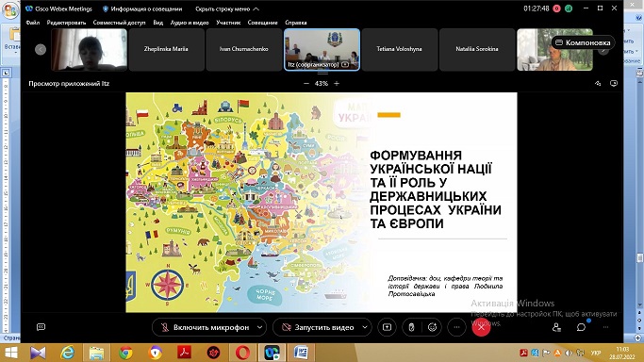Open the Аудио и видео menu
Viewport: 644px width, 362px height.
click(190, 23)
